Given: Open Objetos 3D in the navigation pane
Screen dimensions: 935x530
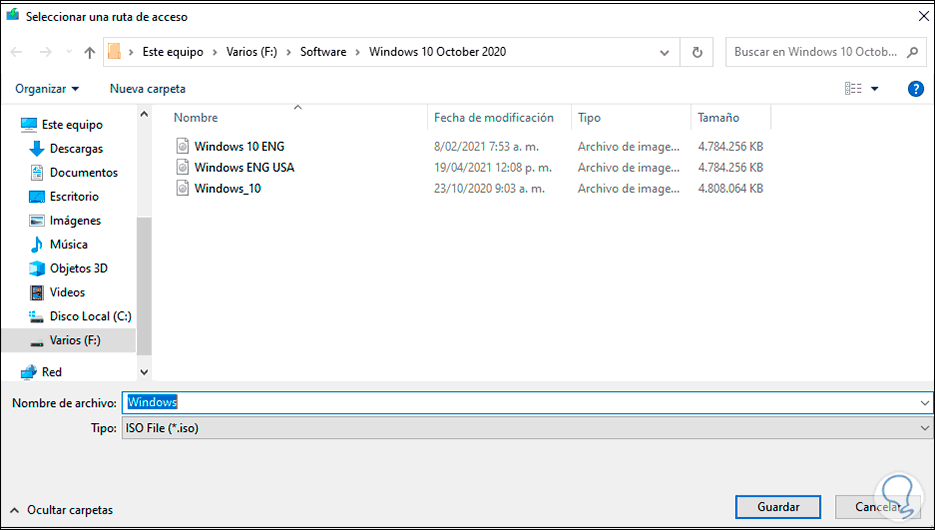Looking at the screenshot, I should [79, 268].
